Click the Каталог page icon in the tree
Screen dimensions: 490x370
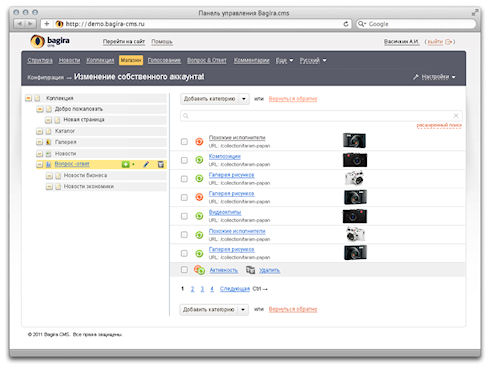point(48,131)
